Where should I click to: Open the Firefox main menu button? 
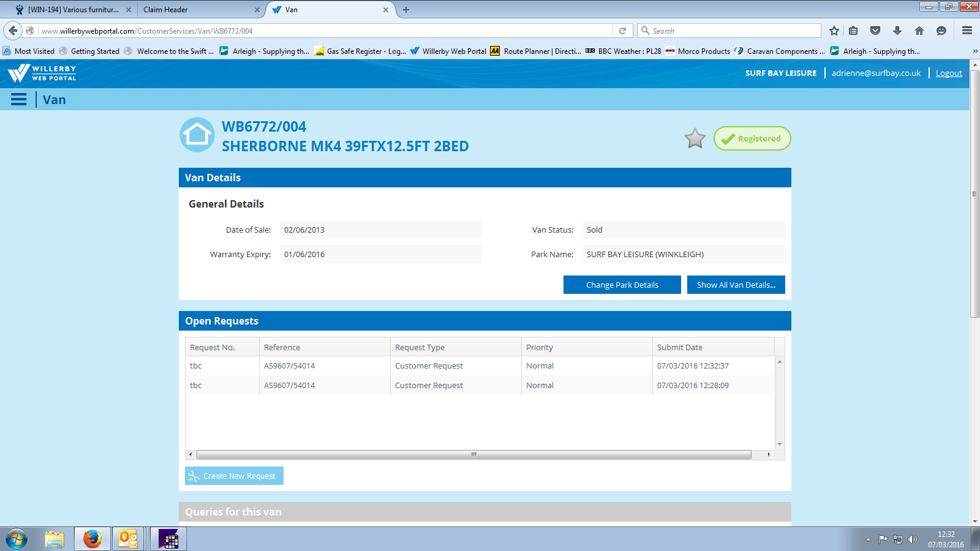(967, 31)
